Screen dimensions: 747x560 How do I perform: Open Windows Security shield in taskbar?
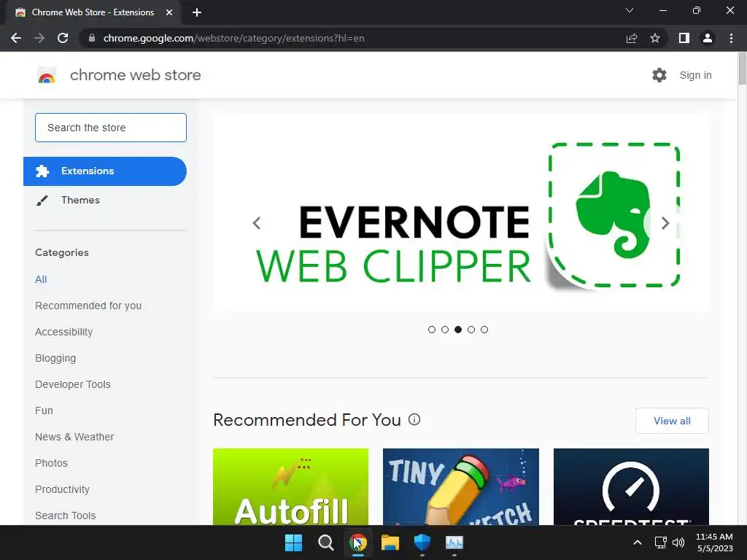tap(422, 542)
